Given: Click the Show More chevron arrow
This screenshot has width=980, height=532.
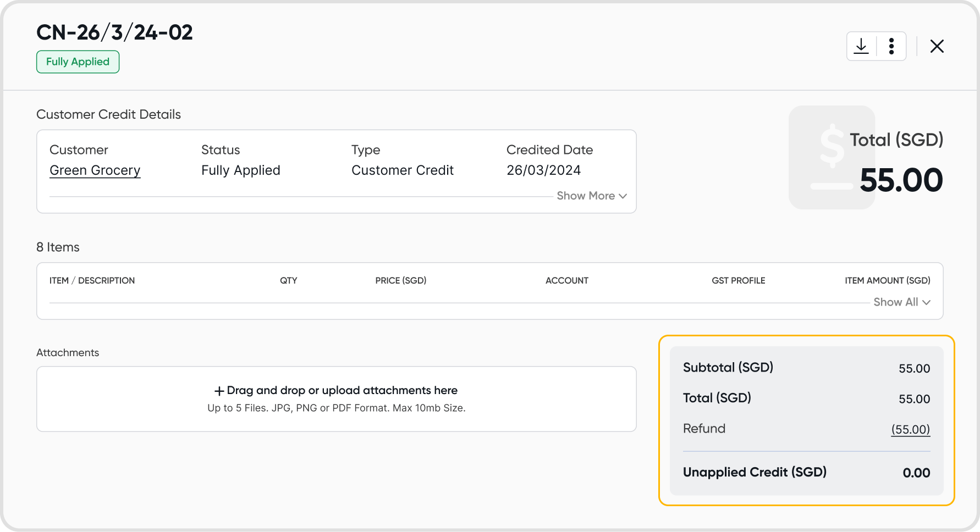Looking at the screenshot, I should 623,196.
